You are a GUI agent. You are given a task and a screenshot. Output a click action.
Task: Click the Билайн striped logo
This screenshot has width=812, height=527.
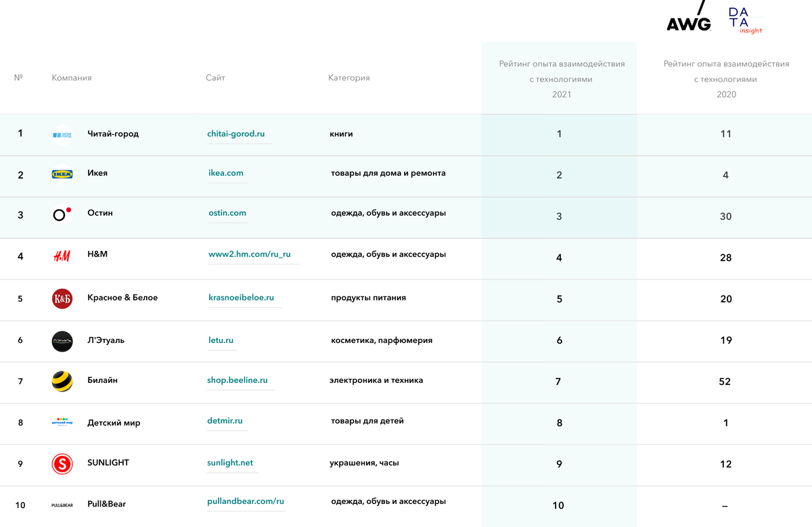click(62, 382)
